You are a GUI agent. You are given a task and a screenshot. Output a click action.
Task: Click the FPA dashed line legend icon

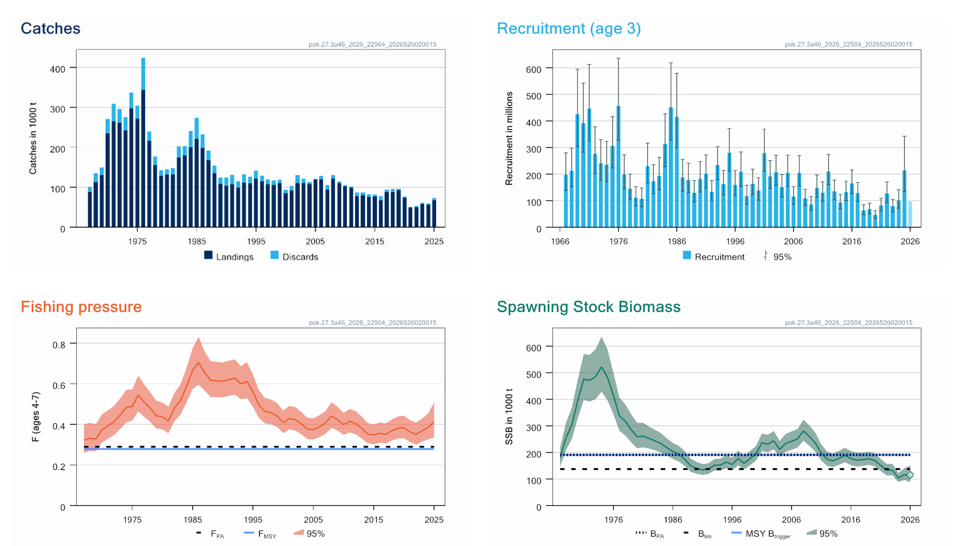199,533
